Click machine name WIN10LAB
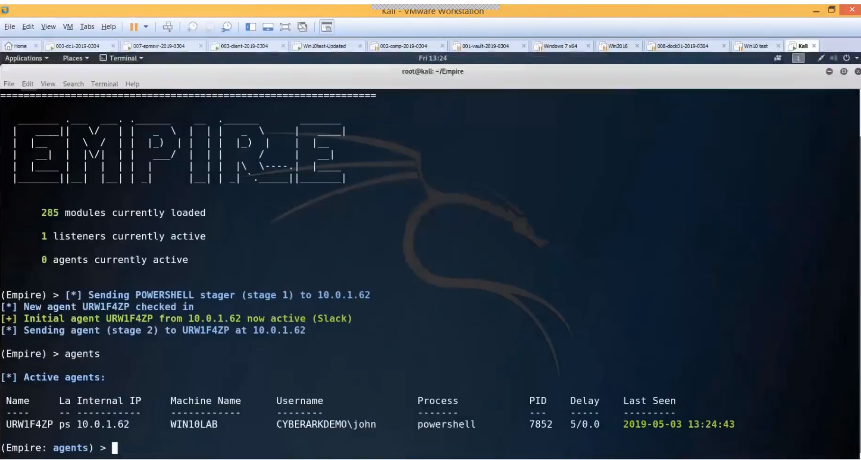This screenshot has width=861, height=460. (194, 424)
